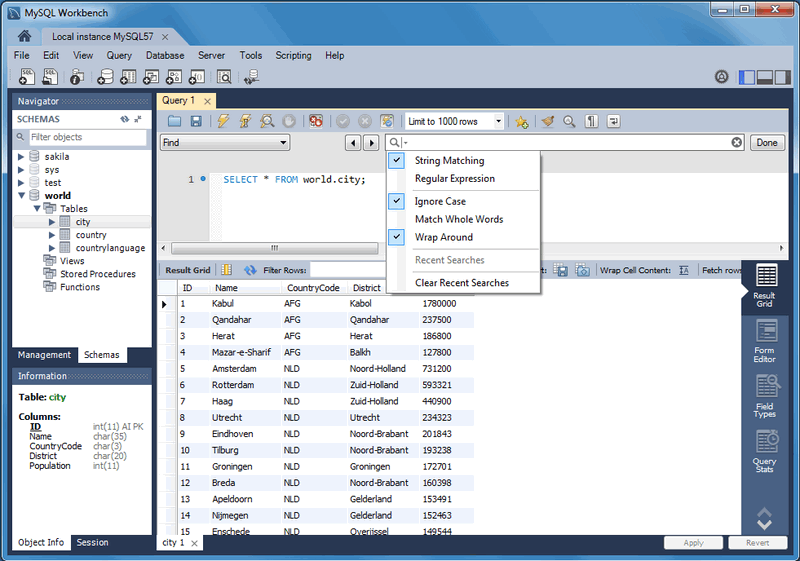Open the Find mode dropdown
800x561 pixels.
(x=225, y=143)
